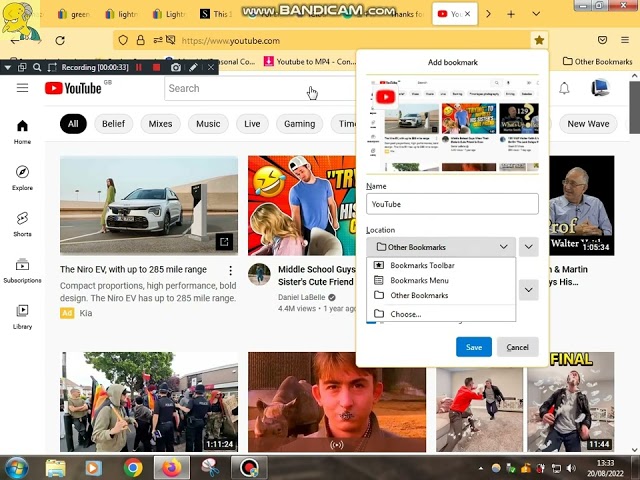Open the Niro EV video options menu
Screen dimensions: 640x480
click(x=231, y=270)
